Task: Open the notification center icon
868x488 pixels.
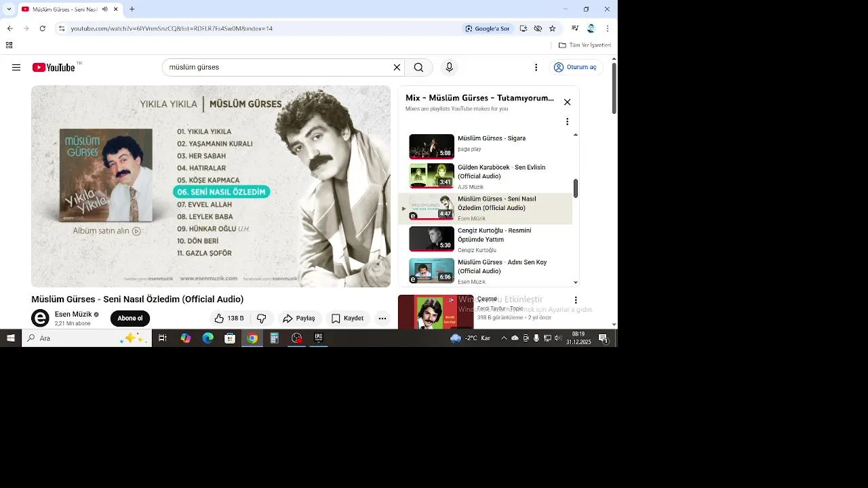Action: click(603, 338)
